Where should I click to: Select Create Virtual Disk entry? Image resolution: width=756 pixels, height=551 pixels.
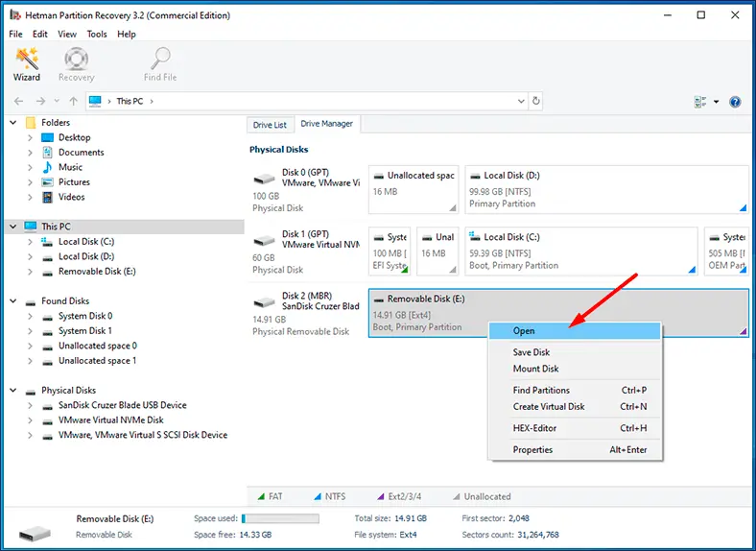pyautogui.click(x=575, y=407)
